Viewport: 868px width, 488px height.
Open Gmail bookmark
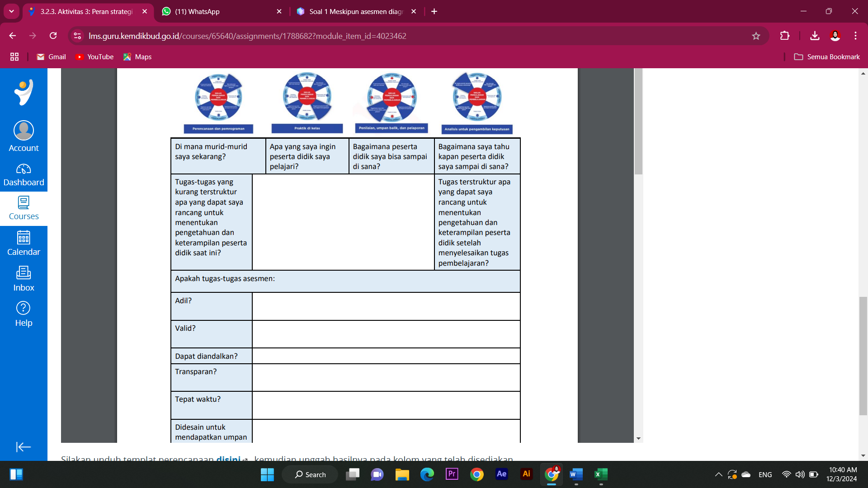pos(51,56)
